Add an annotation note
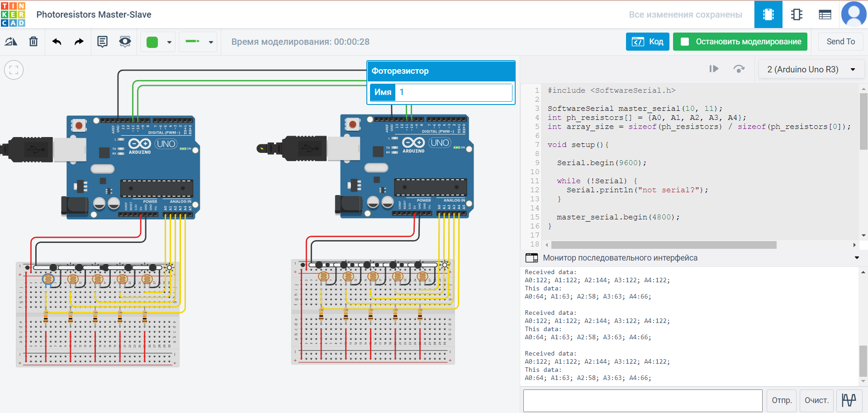The width and height of the screenshot is (868, 413). [x=102, y=41]
